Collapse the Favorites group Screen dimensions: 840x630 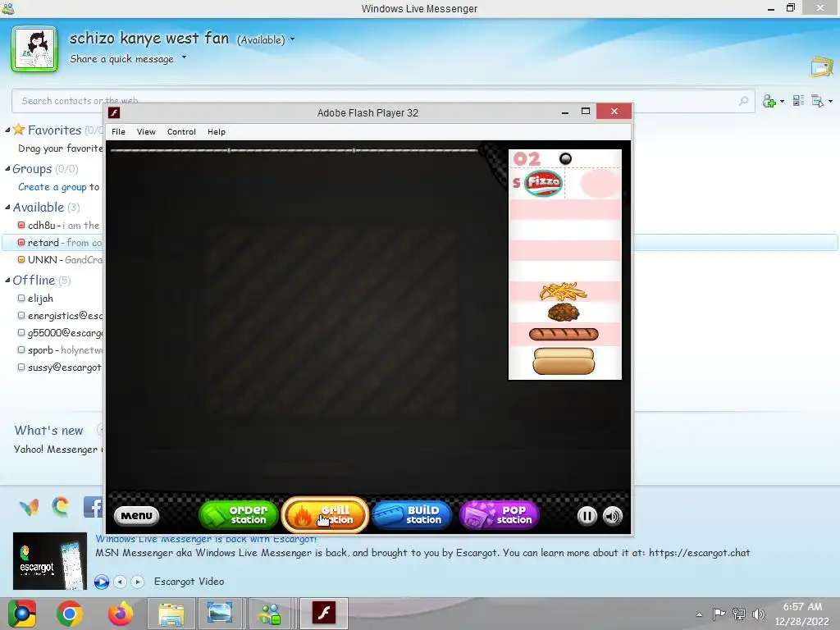pyautogui.click(x=7, y=130)
